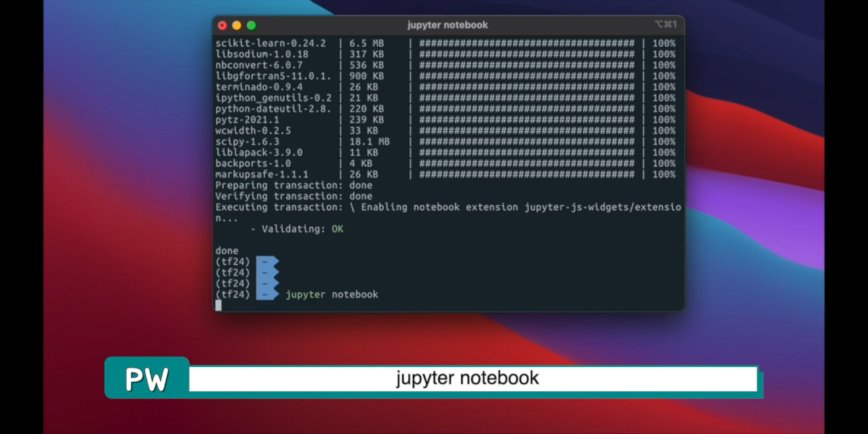Image resolution: width=868 pixels, height=434 pixels.
Task: Click the scikit-learn download progress bar
Action: click(x=527, y=43)
